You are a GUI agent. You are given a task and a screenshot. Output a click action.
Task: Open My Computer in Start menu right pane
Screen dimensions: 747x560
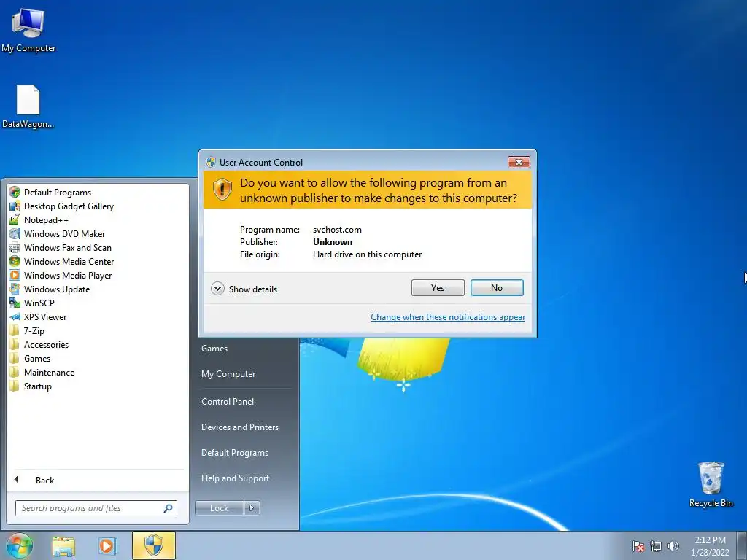pos(228,374)
